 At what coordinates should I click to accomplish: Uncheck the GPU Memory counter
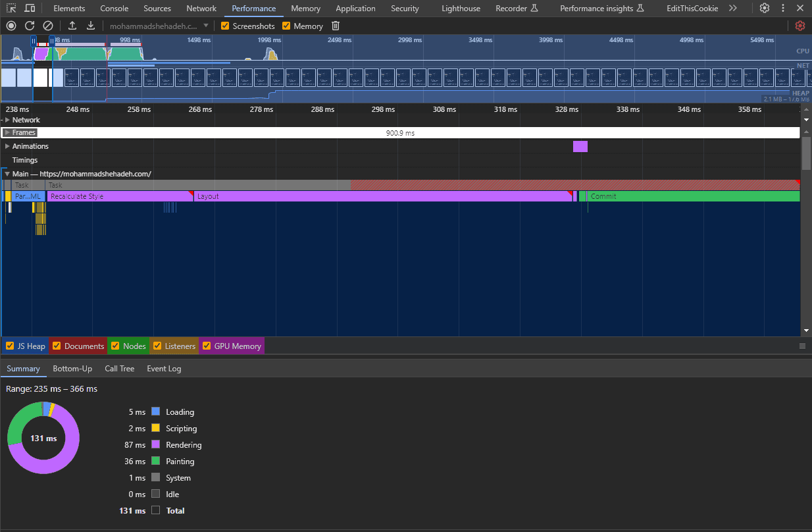pos(206,346)
